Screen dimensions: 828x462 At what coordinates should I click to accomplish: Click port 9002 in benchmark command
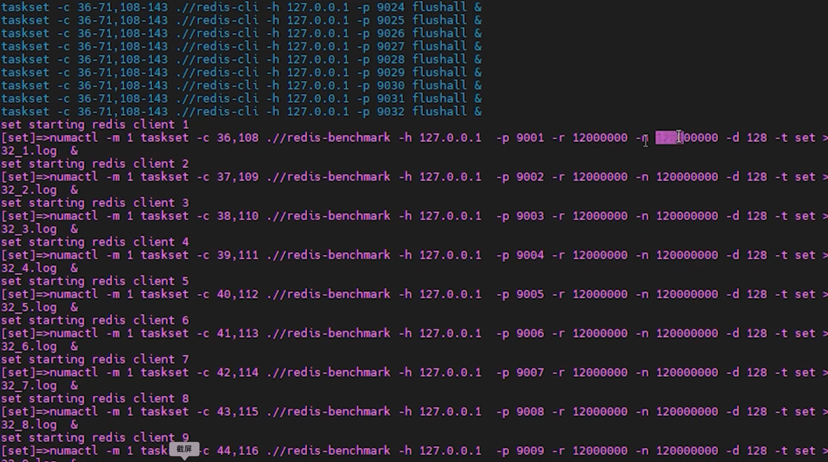coord(530,177)
